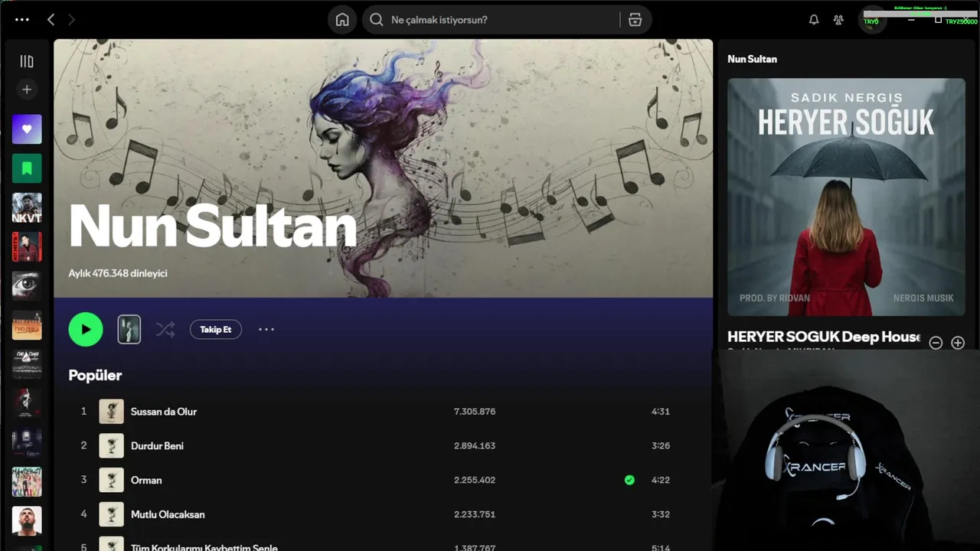980x551 pixels.
Task: Click the Nun Sultan artist title on banner
Action: coord(213,227)
